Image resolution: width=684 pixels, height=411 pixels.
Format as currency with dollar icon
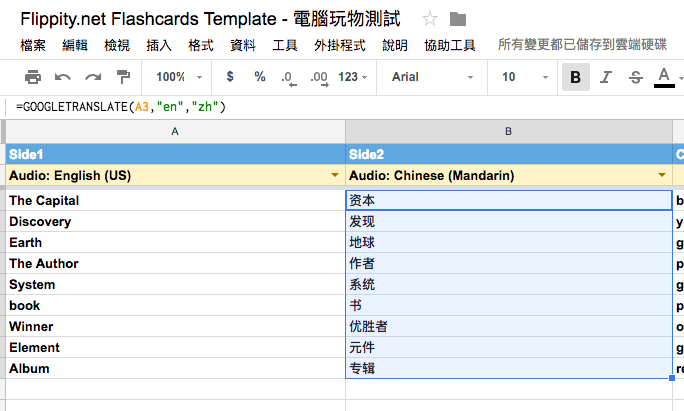(x=230, y=77)
